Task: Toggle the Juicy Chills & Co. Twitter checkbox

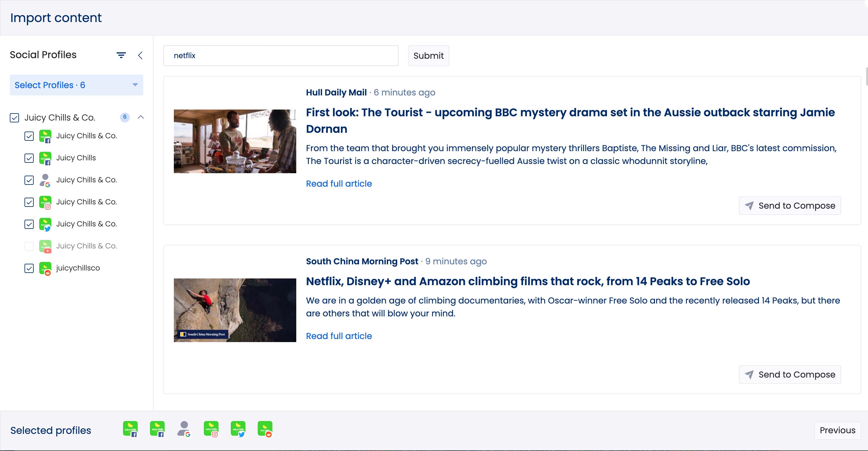Action: [29, 224]
